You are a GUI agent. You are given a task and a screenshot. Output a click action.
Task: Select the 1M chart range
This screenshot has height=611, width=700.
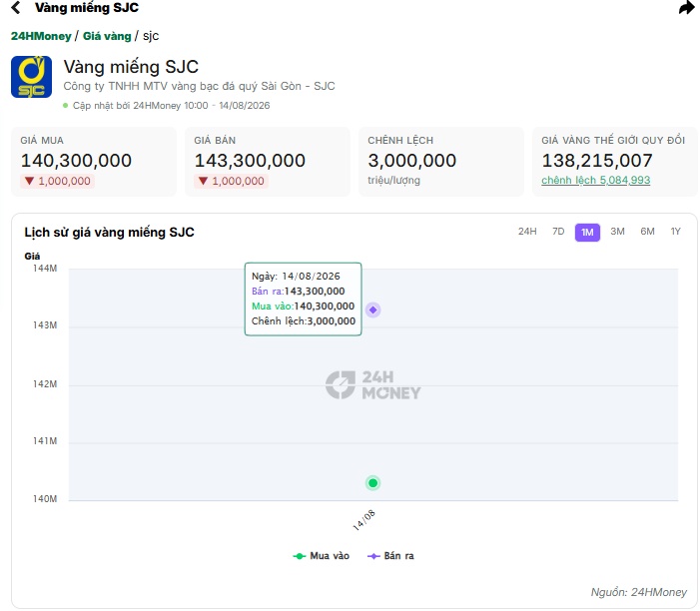tap(587, 233)
